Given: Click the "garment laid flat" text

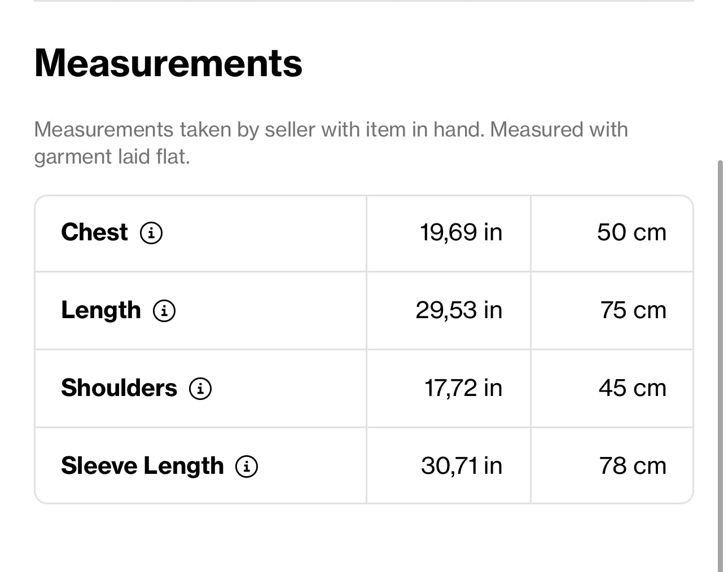Looking at the screenshot, I should click(x=112, y=157).
